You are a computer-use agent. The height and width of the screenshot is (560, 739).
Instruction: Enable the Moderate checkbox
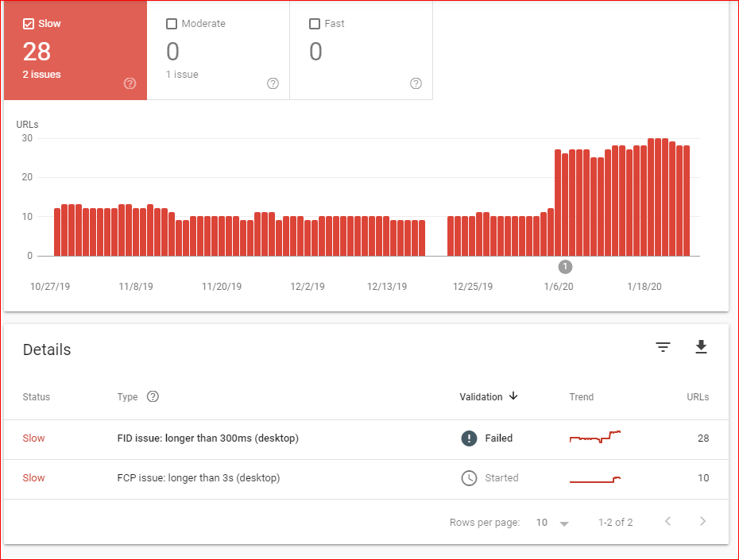pos(172,24)
